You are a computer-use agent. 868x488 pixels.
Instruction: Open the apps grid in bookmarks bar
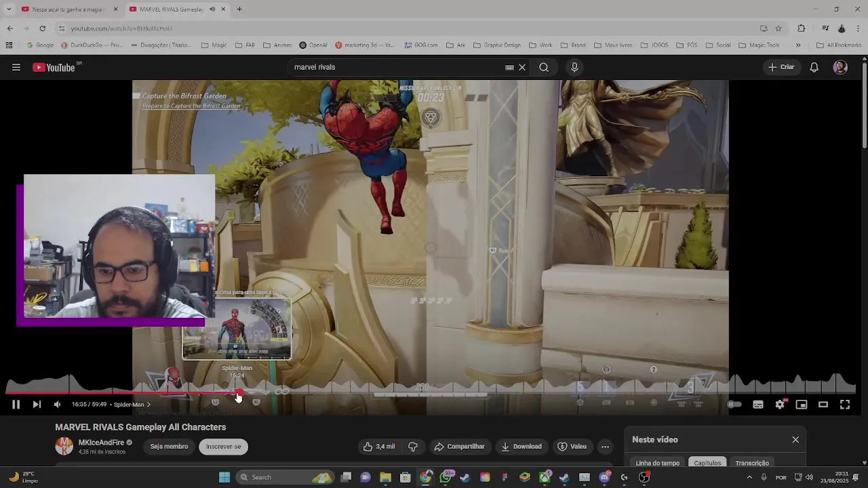pyautogui.click(x=9, y=45)
